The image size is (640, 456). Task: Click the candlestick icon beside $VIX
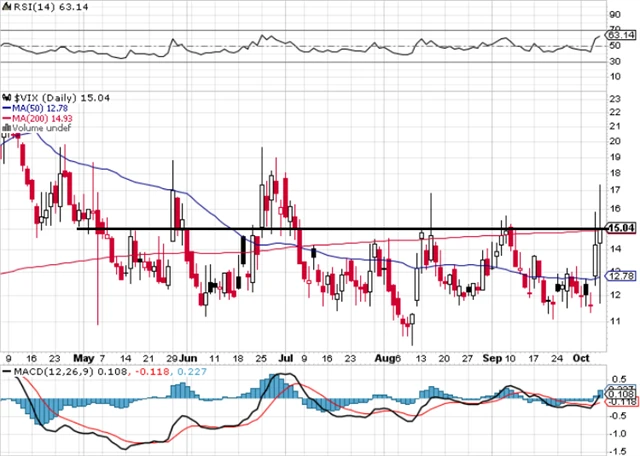(5, 86)
